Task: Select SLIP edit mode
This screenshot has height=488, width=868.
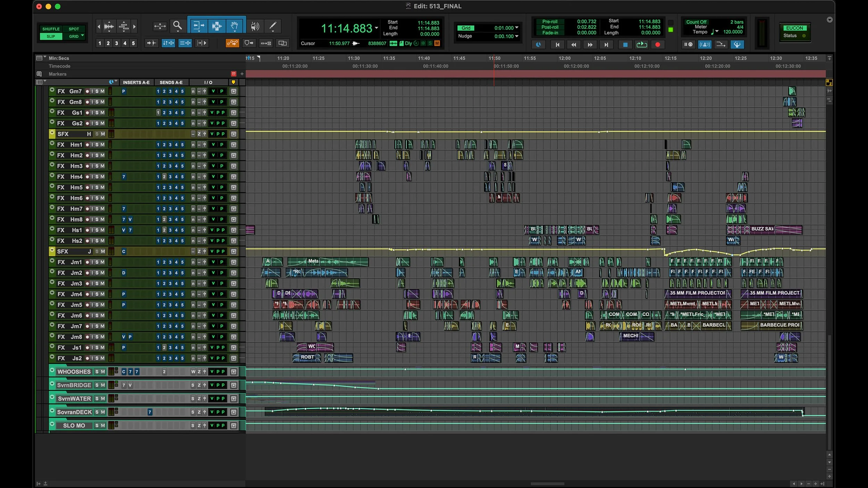Action: pyautogui.click(x=51, y=36)
